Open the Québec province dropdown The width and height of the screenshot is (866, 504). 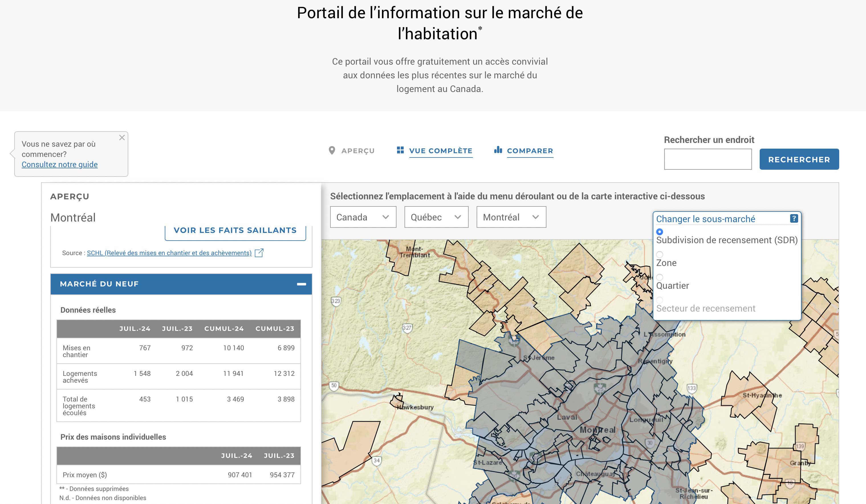436,217
